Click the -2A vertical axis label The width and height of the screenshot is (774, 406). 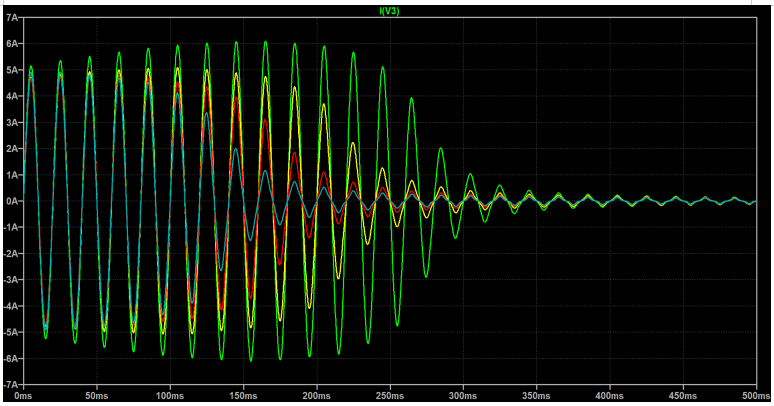pyautogui.click(x=11, y=254)
